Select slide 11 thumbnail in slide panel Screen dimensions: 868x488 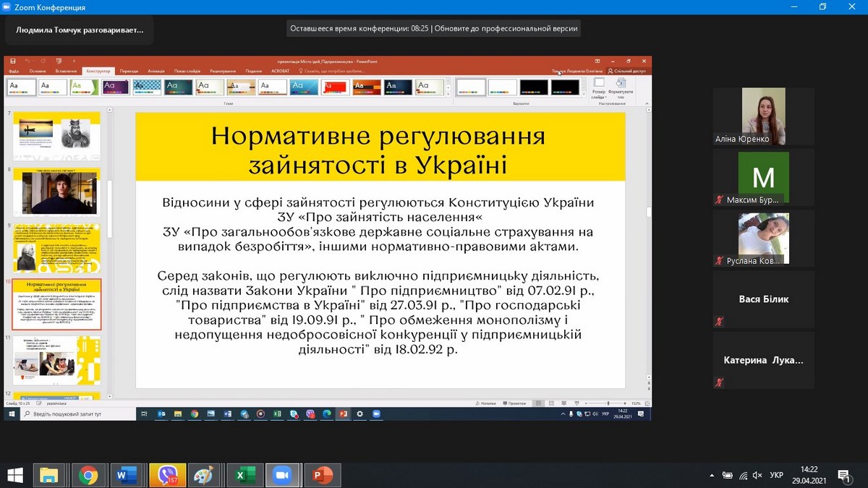click(56, 359)
